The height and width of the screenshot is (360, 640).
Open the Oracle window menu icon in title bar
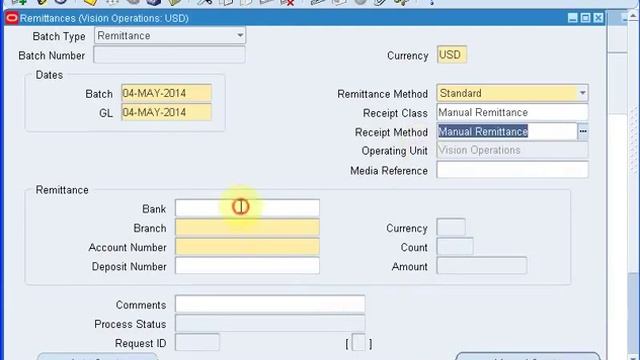click(12, 18)
